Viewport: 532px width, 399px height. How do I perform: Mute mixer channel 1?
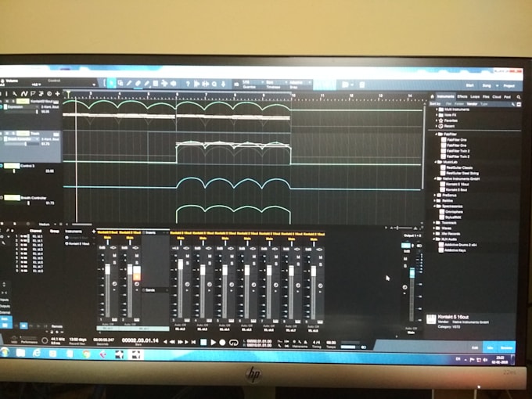(x=114, y=256)
